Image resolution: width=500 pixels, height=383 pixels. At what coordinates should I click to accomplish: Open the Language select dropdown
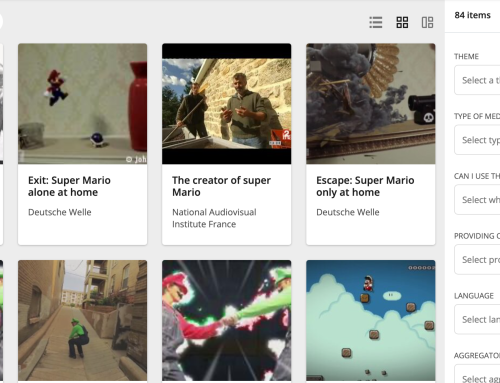pos(477,319)
